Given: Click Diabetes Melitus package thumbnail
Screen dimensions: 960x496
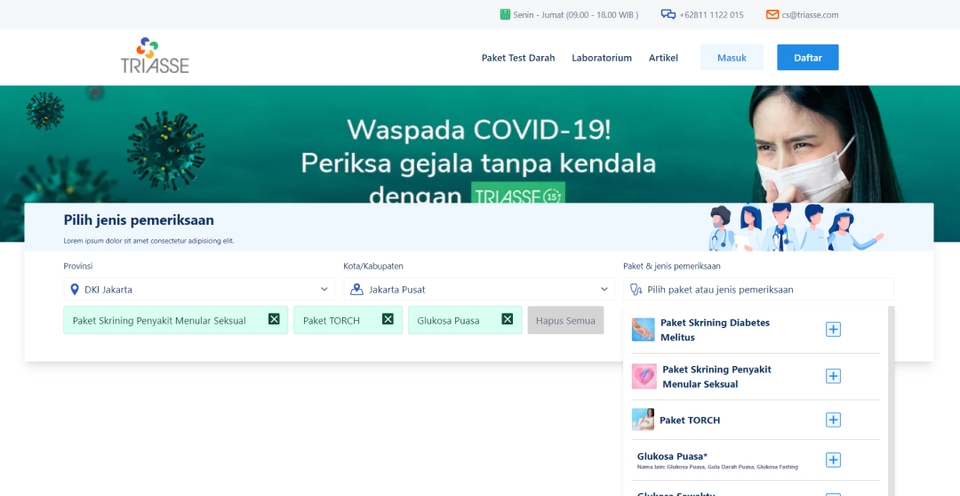Looking at the screenshot, I should point(643,329).
